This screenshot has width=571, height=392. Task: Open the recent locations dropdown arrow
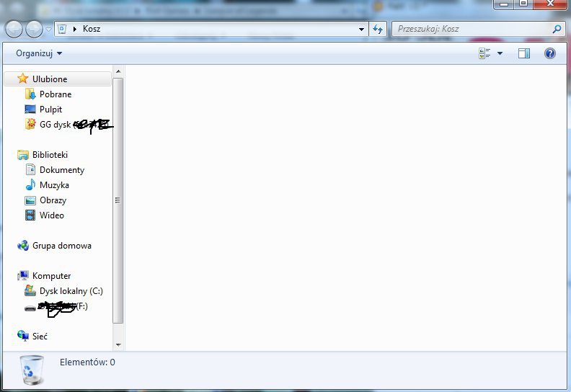pyautogui.click(x=48, y=30)
